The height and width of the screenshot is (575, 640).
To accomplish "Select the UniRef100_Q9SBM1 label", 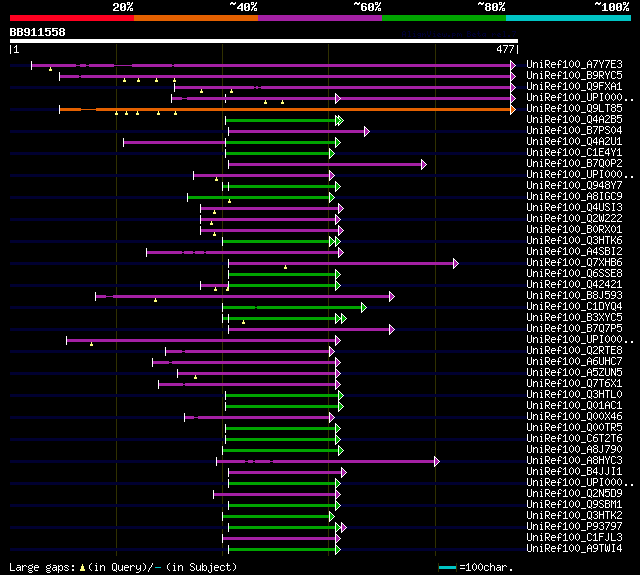I will [x=574, y=505].
